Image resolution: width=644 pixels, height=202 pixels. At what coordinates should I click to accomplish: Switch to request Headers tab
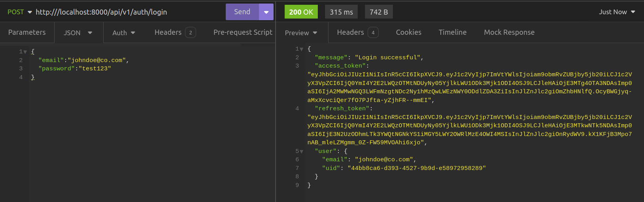pyautogui.click(x=174, y=32)
